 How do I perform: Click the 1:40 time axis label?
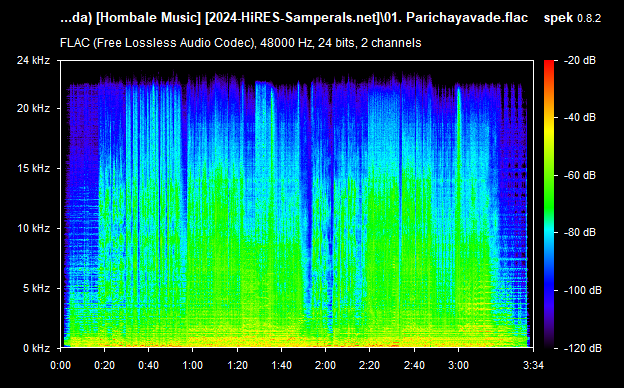[x=281, y=365]
